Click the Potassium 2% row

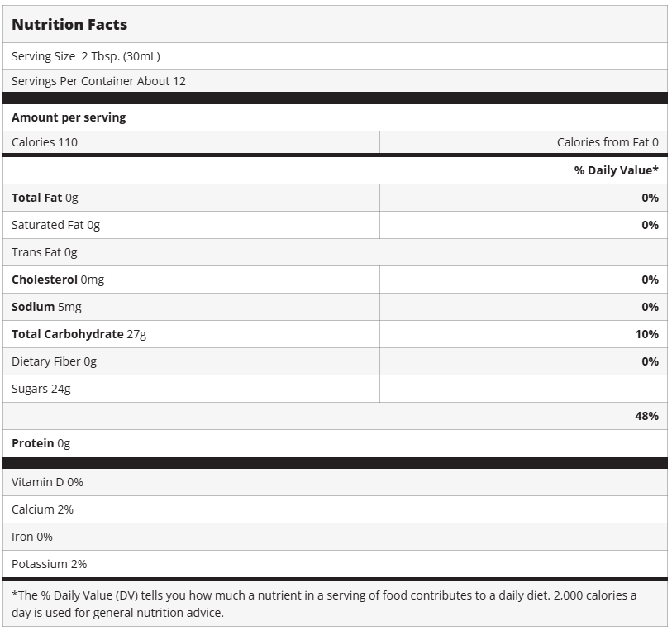[49, 564]
